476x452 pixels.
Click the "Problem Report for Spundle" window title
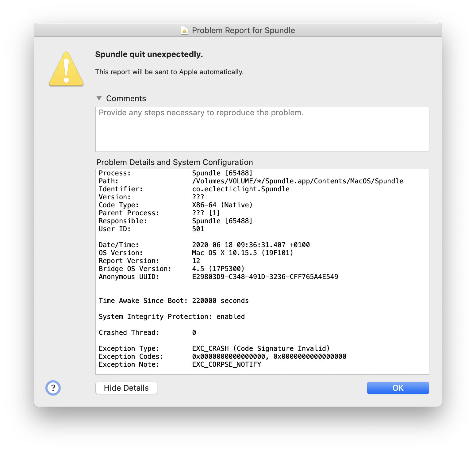tap(243, 30)
